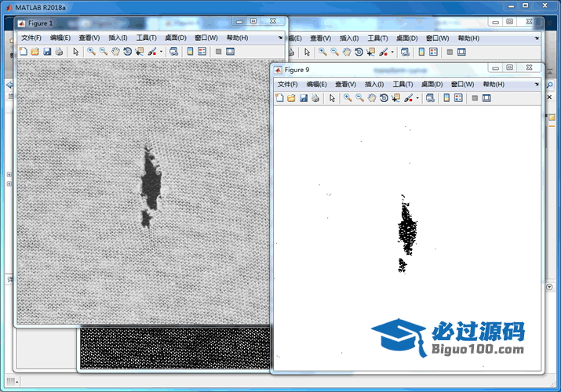Show Plot Tools icon in Figure 9
Screen dimensions: 561x392
[486, 98]
